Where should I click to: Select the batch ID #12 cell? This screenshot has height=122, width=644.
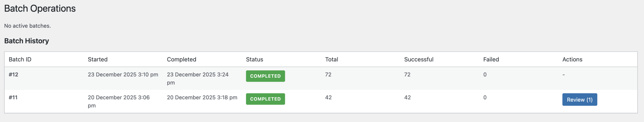pyautogui.click(x=14, y=75)
